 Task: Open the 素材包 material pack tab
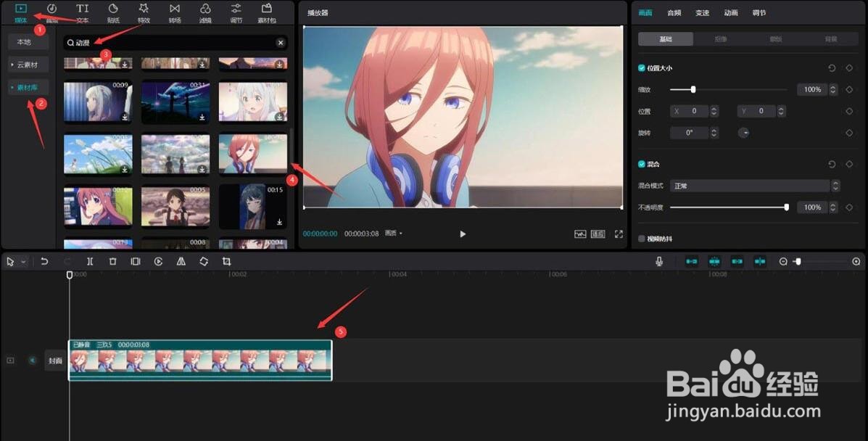coord(267,13)
